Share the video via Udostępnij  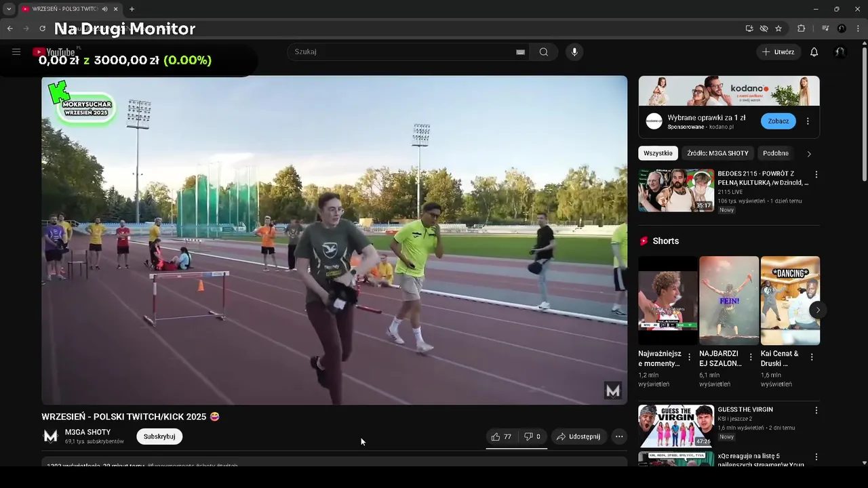coord(578,436)
